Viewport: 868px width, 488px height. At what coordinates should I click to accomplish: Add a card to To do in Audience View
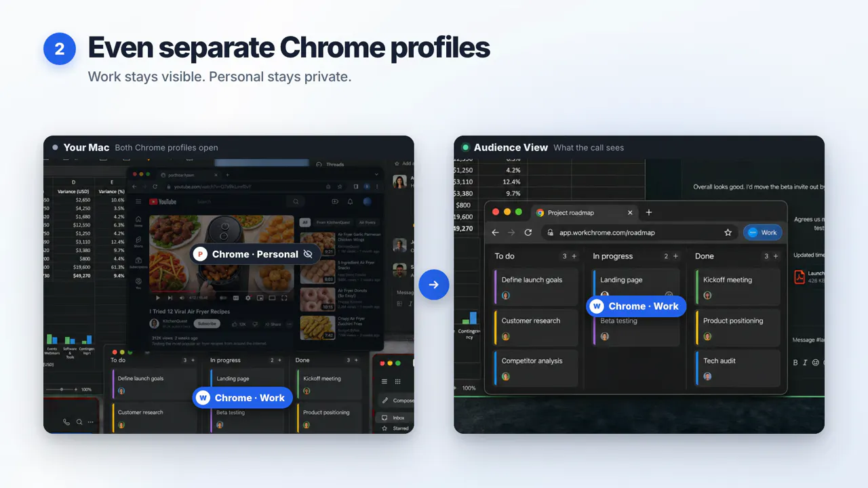point(574,256)
